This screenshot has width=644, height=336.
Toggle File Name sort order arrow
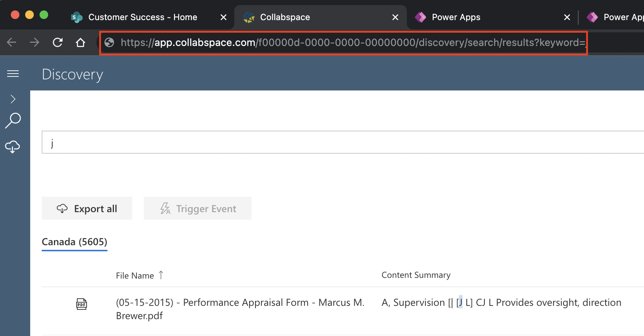pos(161,275)
